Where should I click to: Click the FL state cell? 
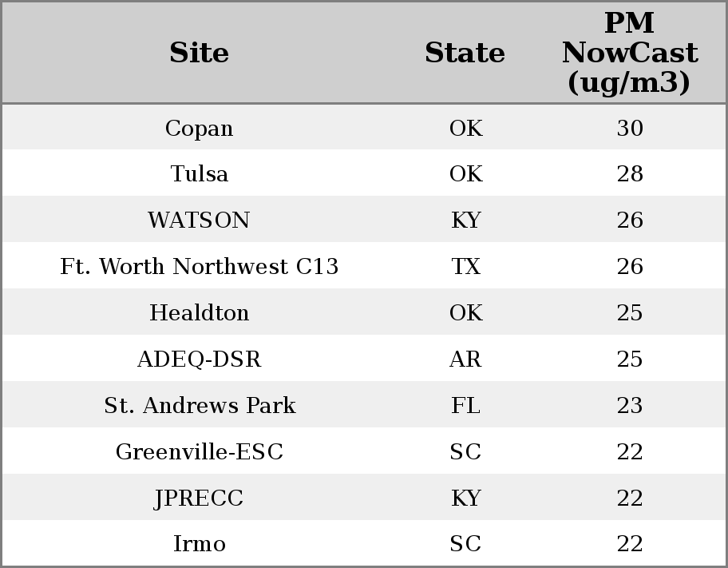point(465,405)
